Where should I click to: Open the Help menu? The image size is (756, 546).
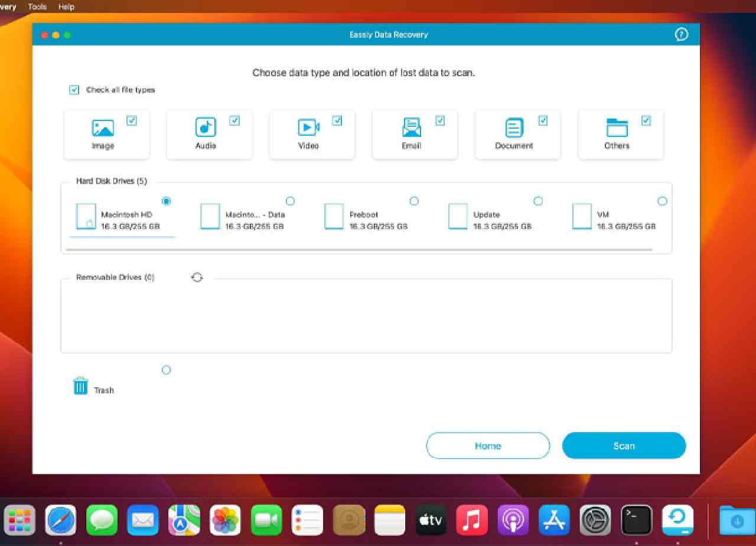(66, 7)
